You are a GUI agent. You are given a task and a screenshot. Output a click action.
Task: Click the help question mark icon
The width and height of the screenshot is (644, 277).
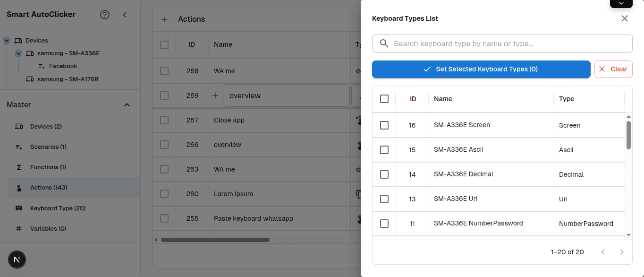coord(105,15)
